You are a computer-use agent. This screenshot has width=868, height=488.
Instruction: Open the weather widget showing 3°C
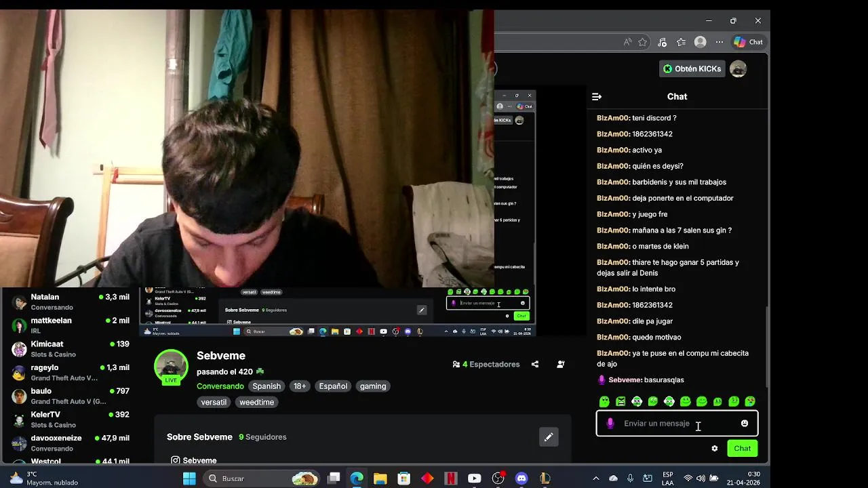pos(43,479)
